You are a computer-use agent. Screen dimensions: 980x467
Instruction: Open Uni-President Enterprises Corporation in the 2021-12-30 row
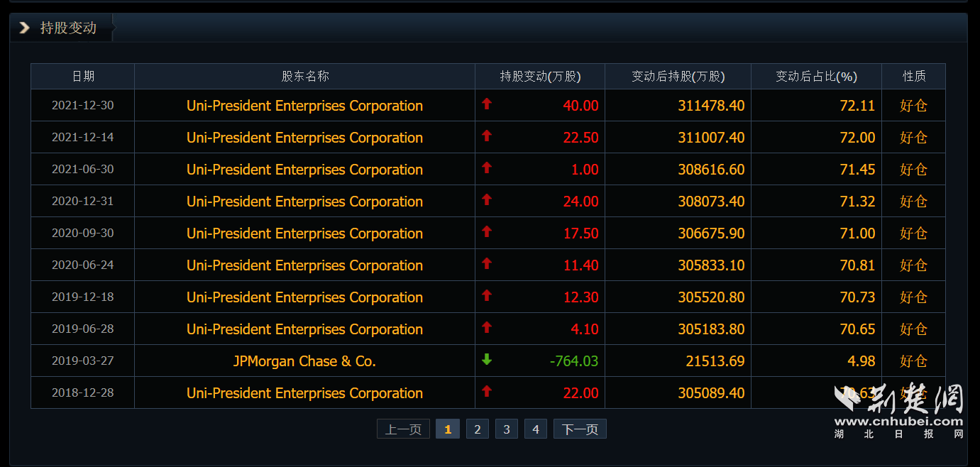[304, 106]
